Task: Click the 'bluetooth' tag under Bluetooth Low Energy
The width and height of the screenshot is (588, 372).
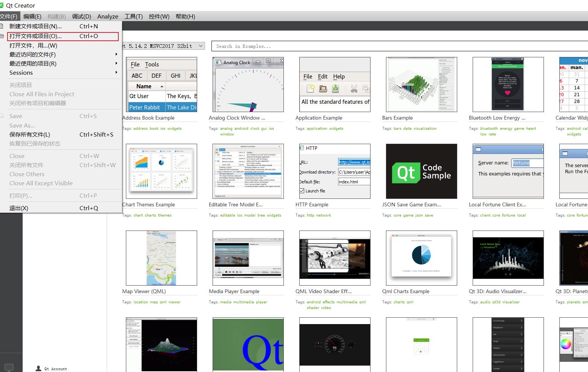Action: 489,129
